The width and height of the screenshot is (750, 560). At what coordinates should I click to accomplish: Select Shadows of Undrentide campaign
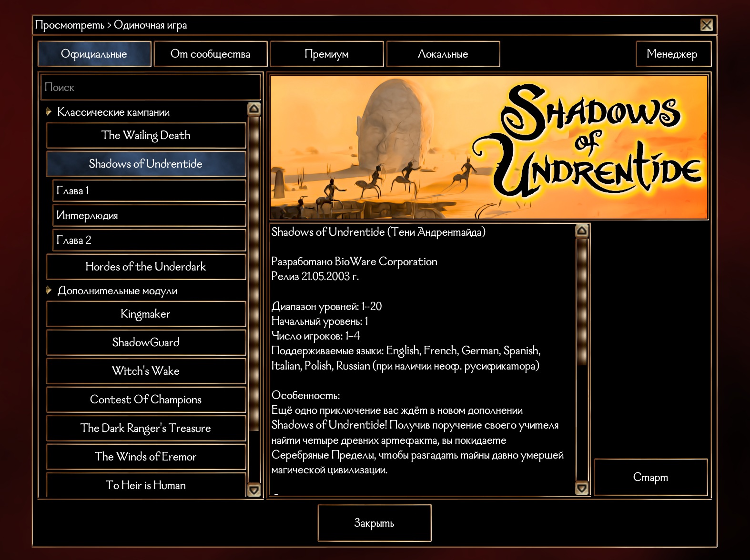point(146,164)
